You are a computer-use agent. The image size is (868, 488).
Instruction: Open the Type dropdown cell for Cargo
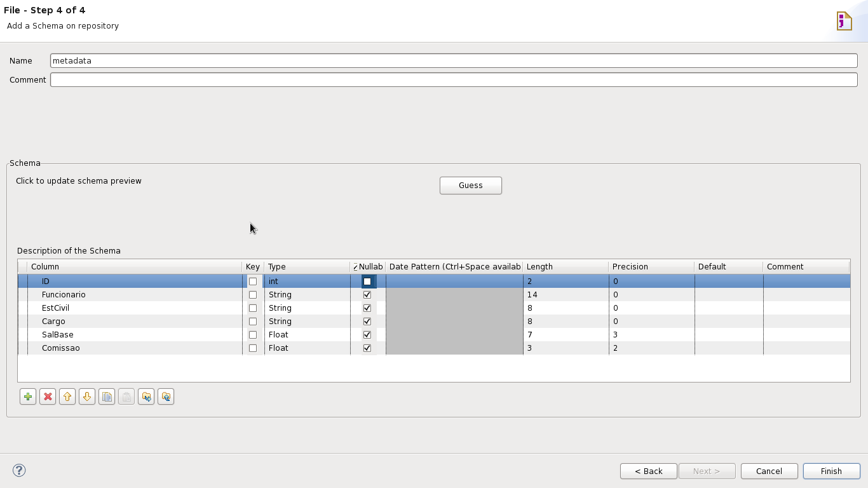(x=306, y=322)
